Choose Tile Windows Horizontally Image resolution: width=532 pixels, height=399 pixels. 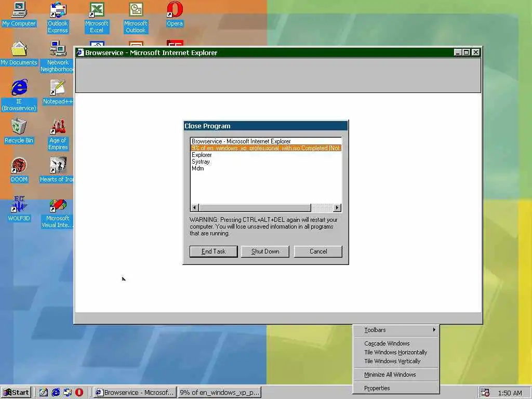pos(396,352)
